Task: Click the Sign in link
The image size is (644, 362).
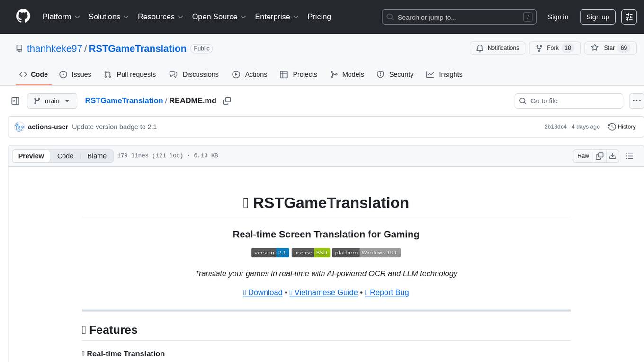Action: 558,17
